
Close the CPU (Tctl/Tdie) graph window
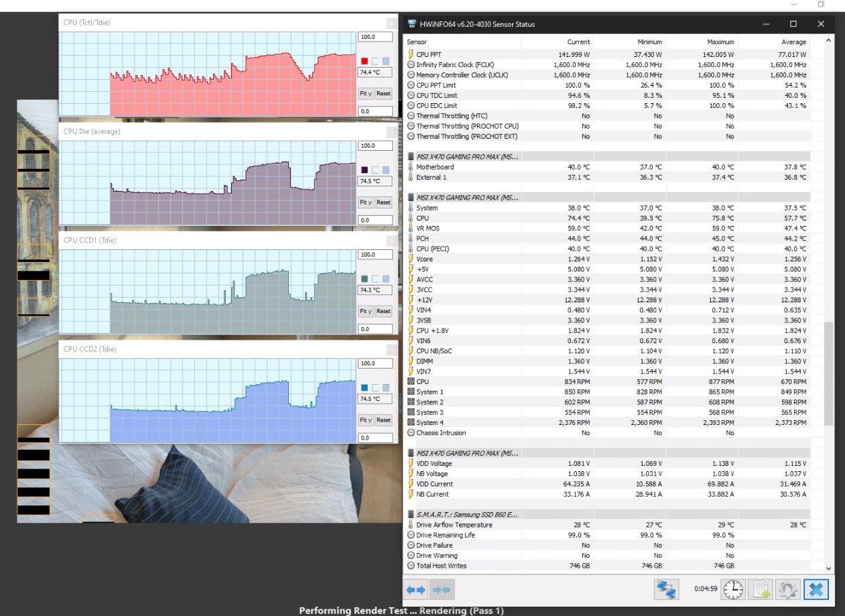point(391,22)
